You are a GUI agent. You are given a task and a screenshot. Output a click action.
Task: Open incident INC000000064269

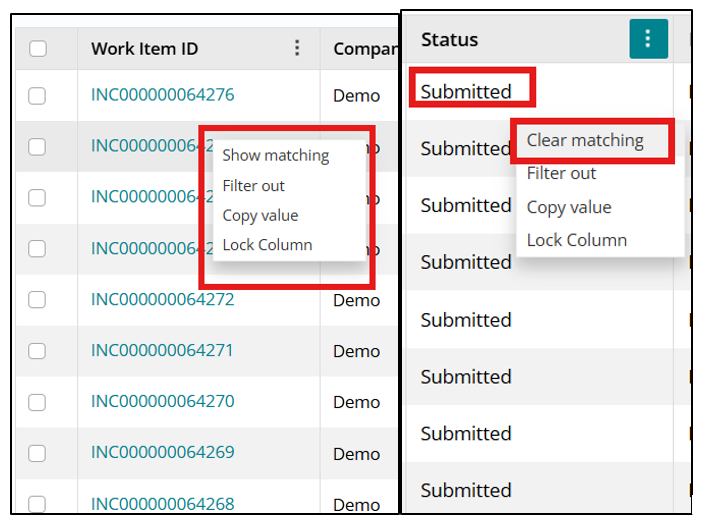[x=162, y=452]
